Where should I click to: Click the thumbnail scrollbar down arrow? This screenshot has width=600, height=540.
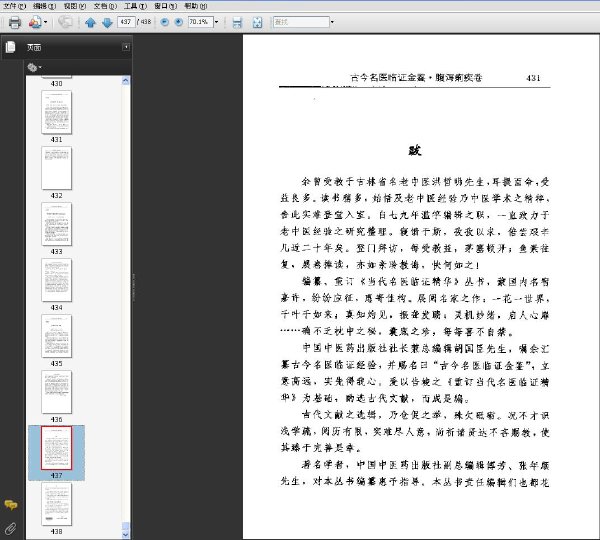(126, 535)
